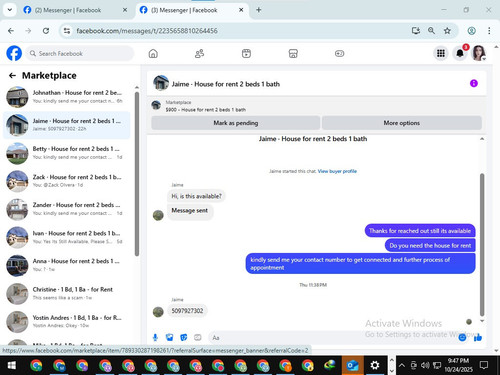Open the Chrome three-dot menu
This screenshot has width=500, height=375.
pos(489,31)
